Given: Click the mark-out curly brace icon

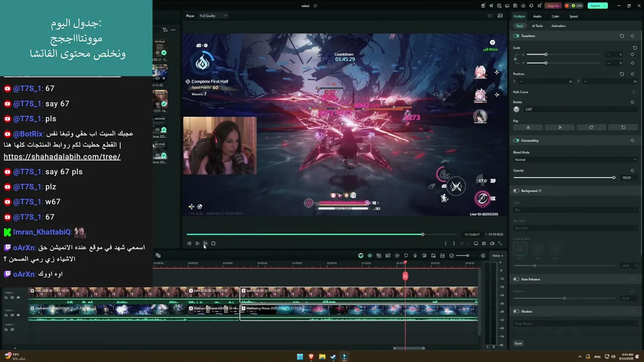Looking at the screenshot, I should (x=453, y=243).
